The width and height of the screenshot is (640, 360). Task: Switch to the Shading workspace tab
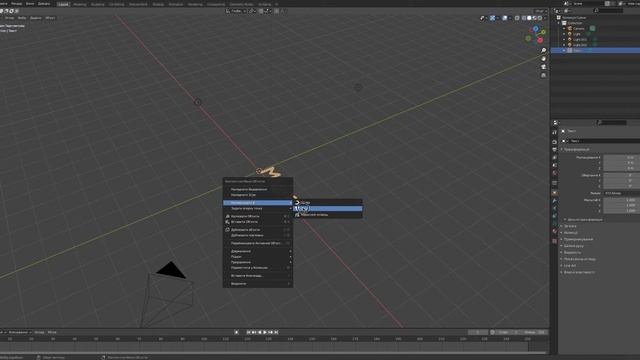click(x=158, y=4)
